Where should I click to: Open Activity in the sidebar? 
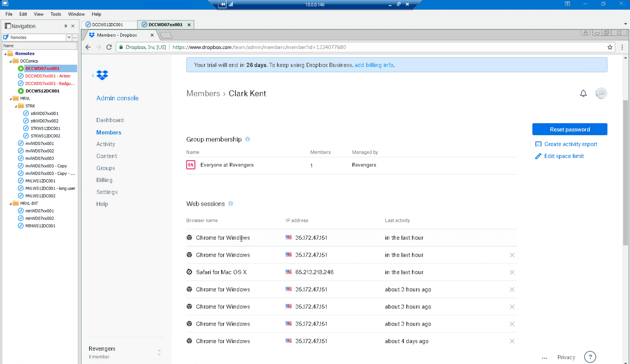(106, 144)
